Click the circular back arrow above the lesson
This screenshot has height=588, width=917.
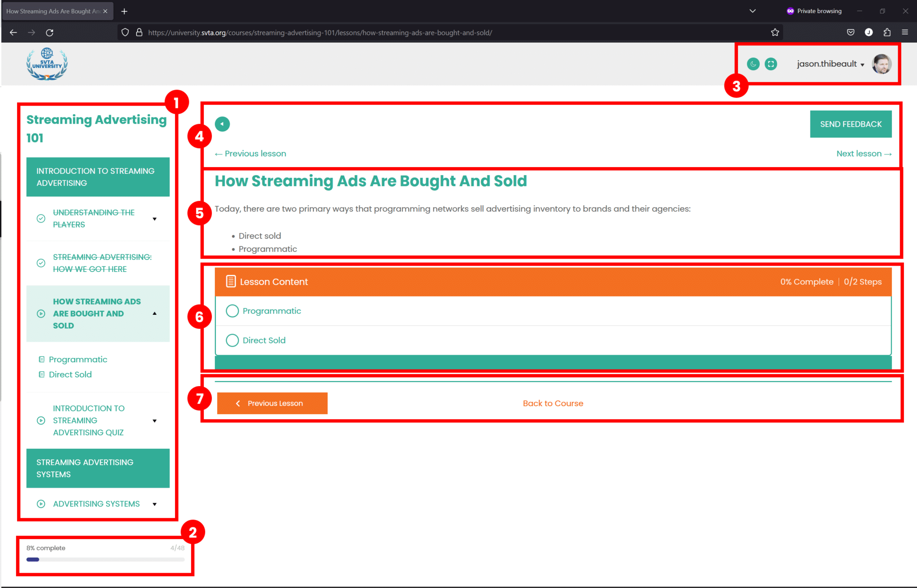(x=222, y=124)
